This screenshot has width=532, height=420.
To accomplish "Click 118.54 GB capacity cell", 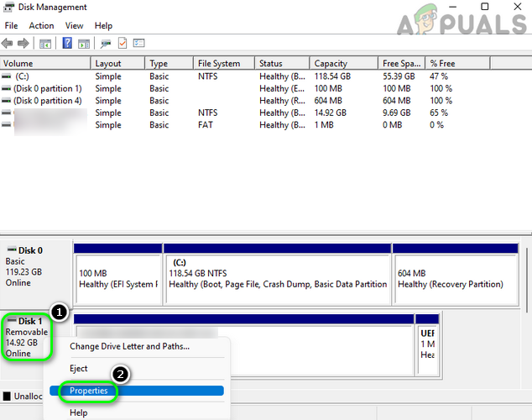I will (x=332, y=76).
